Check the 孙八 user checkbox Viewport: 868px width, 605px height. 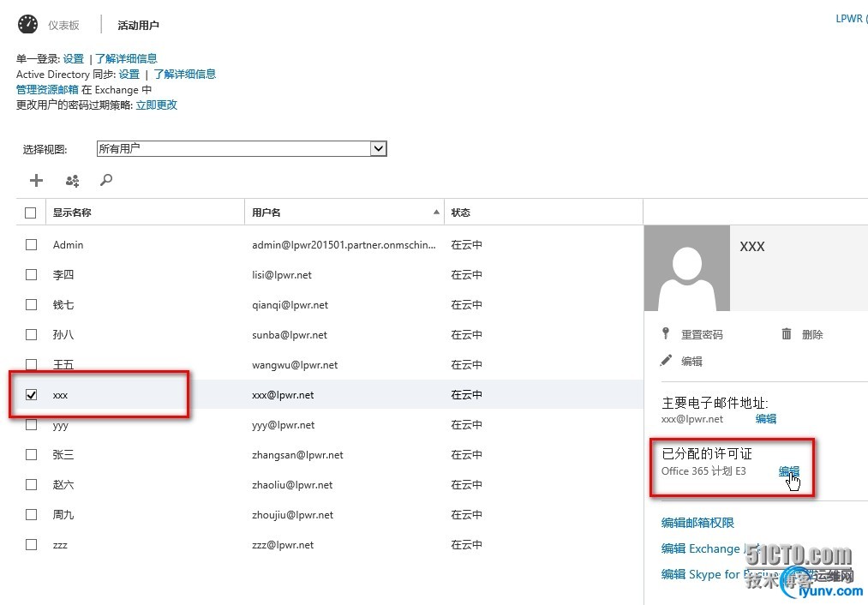pos(31,334)
